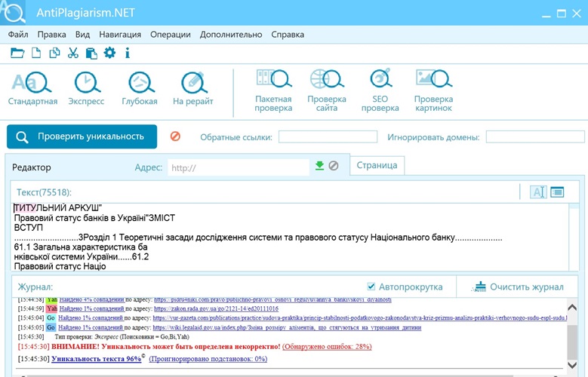Open the Файл menu
This screenshot has height=377, width=588.
click(18, 35)
